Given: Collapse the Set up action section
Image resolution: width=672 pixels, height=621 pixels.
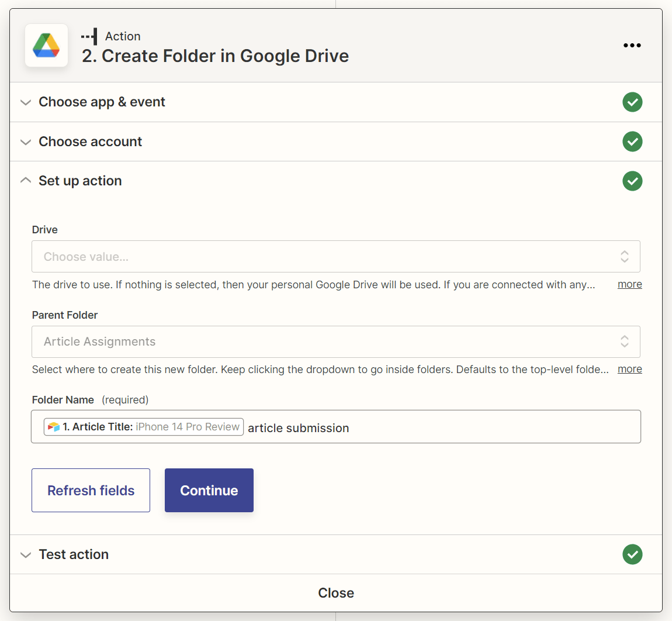Looking at the screenshot, I should point(26,180).
